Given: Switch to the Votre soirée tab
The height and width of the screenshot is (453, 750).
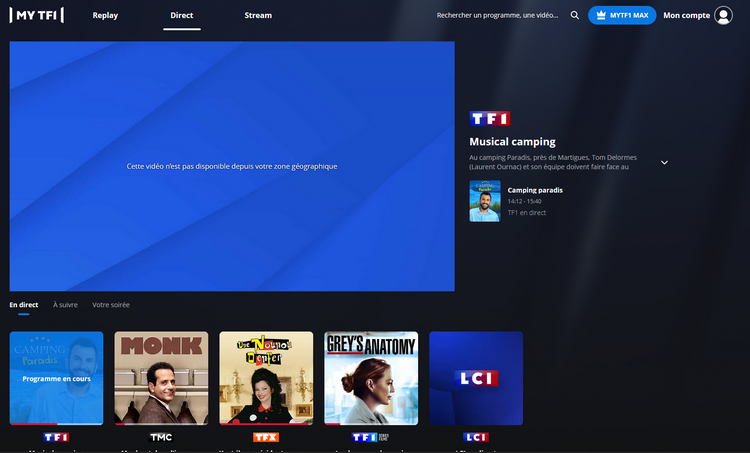Looking at the screenshot, I should (x=111, y=305).
